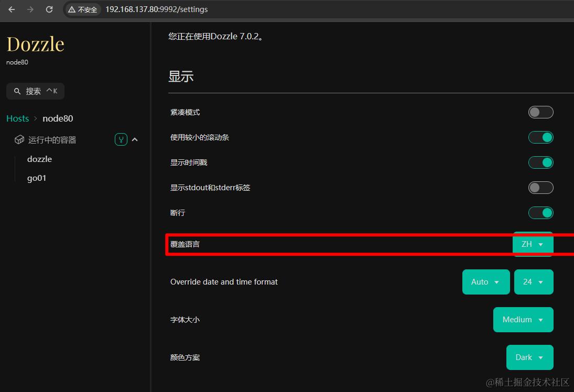
Task: Open the ZH override language dropdown
Action: (x=533, y=244)
